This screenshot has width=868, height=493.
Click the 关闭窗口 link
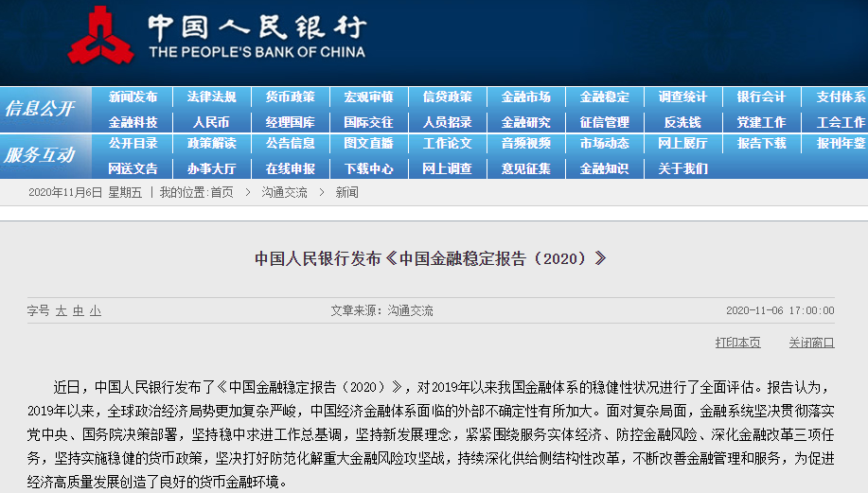[x=811, y=343]
